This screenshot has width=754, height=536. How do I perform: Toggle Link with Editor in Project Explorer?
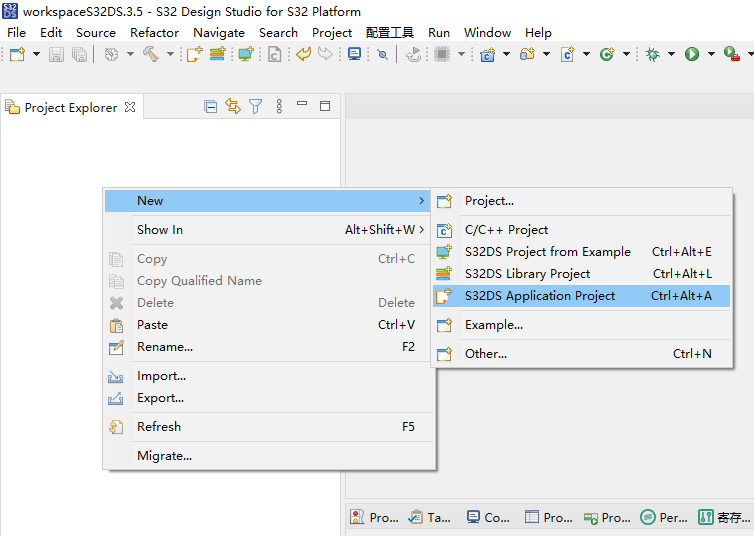coord(233,106)
